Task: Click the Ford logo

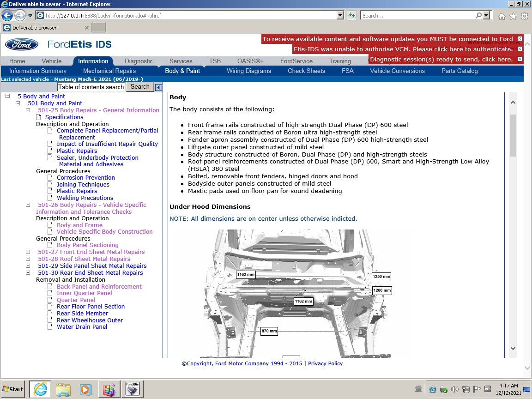Action: 22,45
